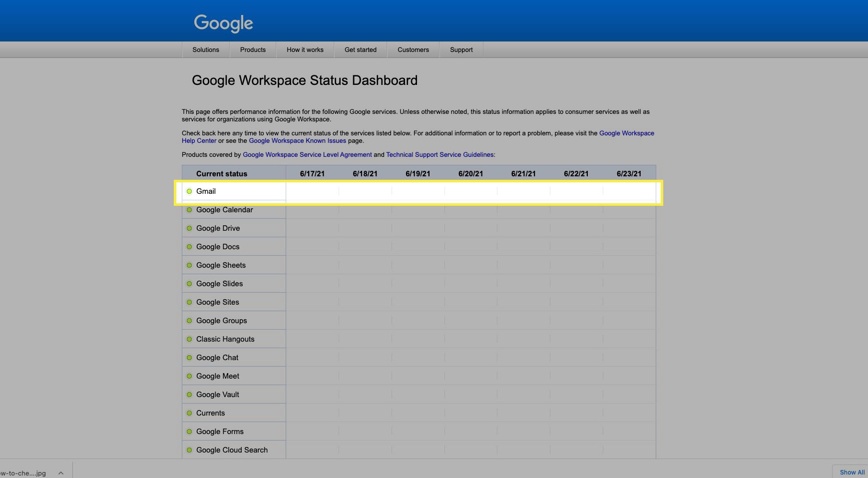Click the status dot beside Google Docs
Screen dimensions: 868x478
[x=189, y=247]
